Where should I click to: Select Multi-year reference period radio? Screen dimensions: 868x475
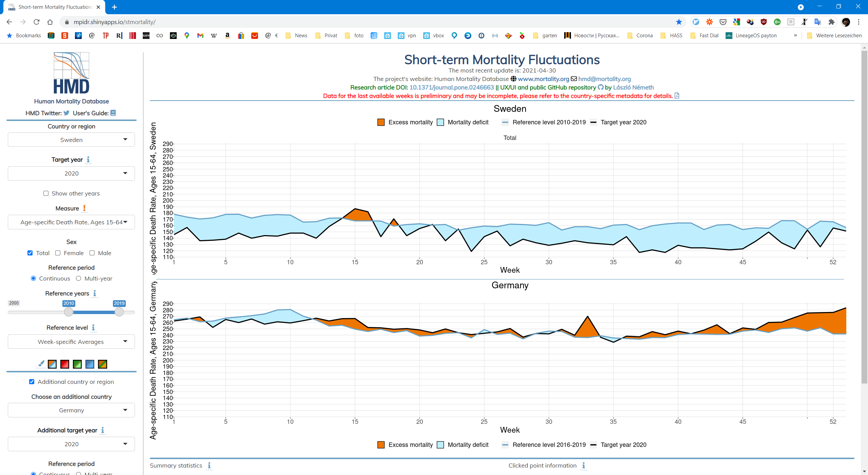tap(78, 278)
